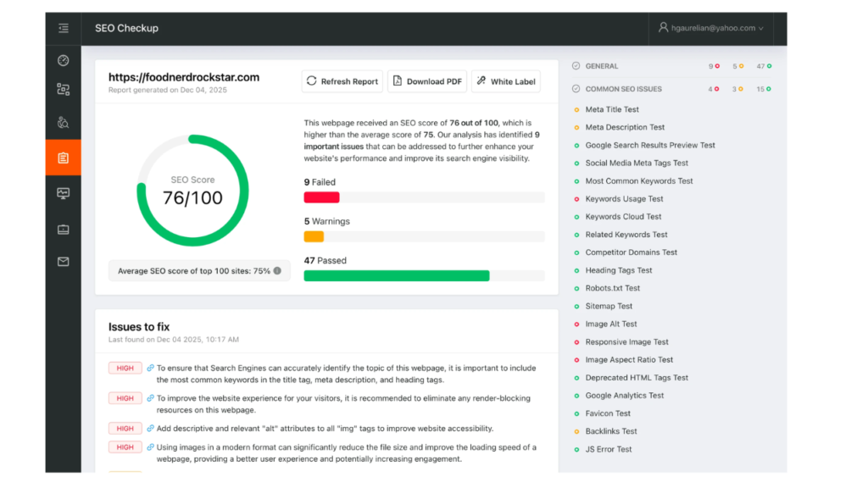This screenshot has width=868, height=488.
Task: Go to Google Analytics Test
Action: pos(625,396)
